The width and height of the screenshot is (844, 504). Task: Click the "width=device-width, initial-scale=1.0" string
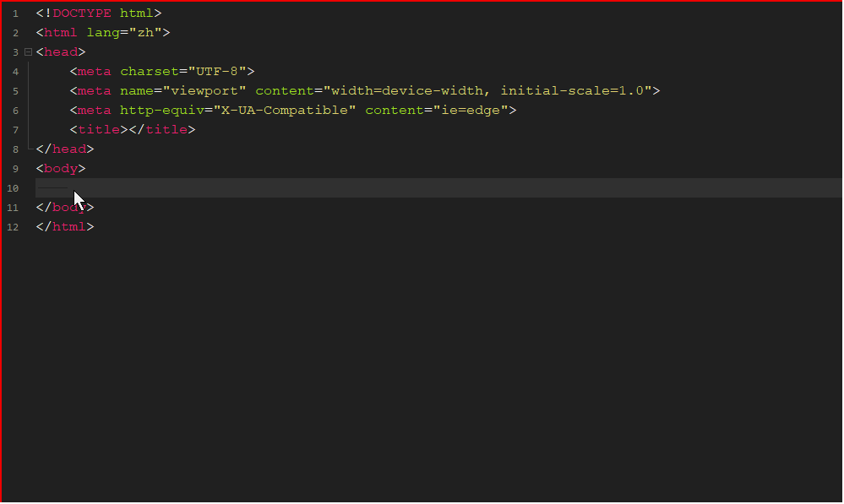click(x=487, y=90)
